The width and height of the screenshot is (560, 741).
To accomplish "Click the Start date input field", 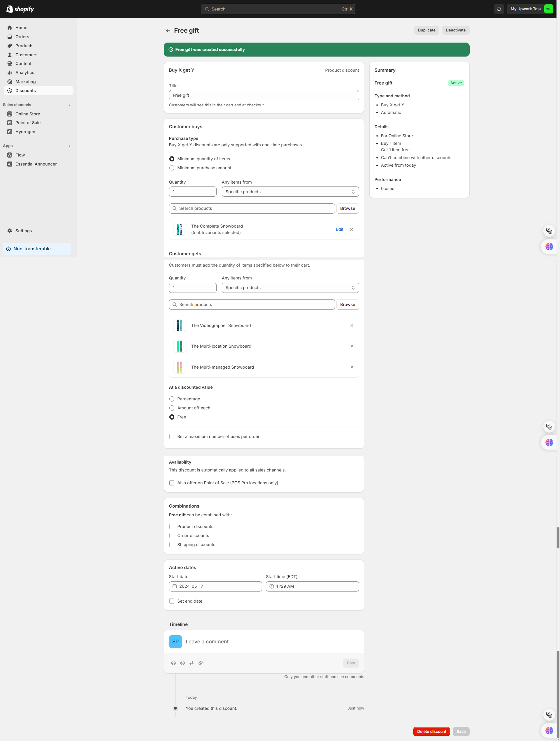I will tap(215, 586).
